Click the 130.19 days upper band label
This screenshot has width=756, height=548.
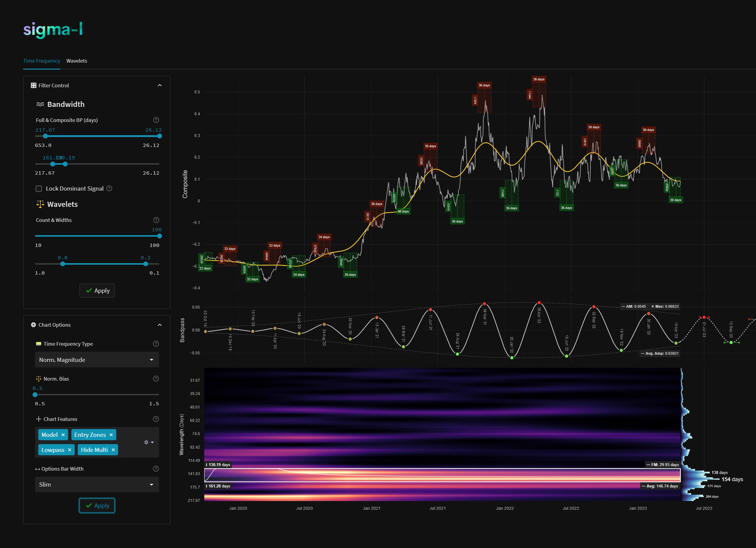pos(218,465)
